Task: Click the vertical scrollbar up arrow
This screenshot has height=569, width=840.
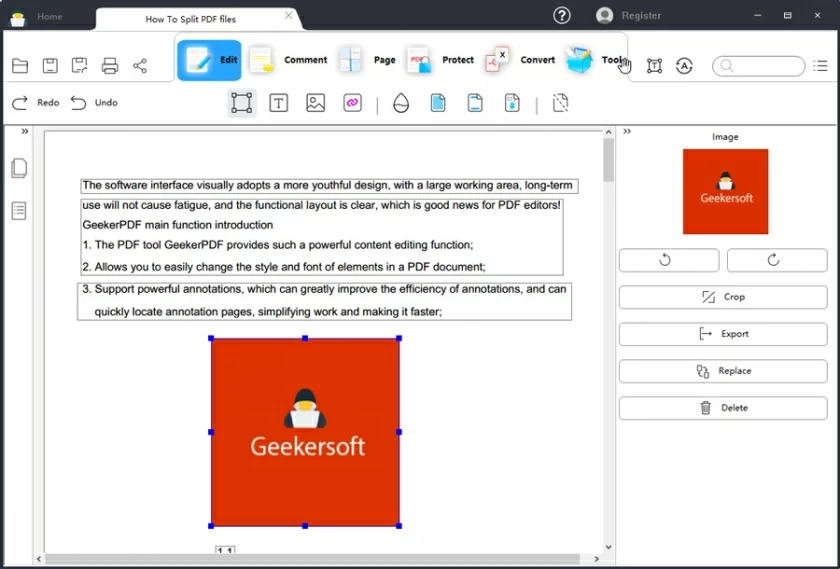Action: click(x=608, y=132)
